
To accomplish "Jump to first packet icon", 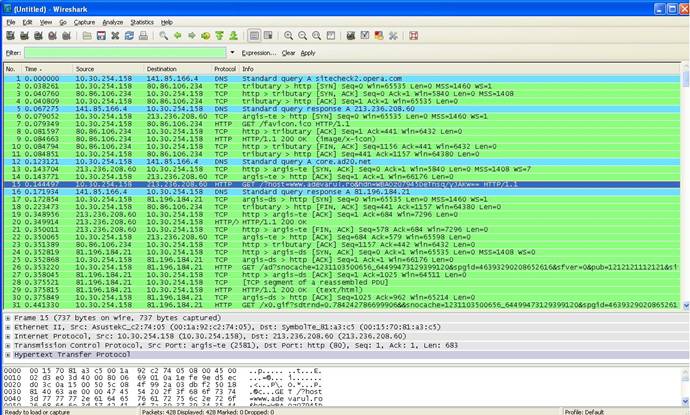I will 220,36.
